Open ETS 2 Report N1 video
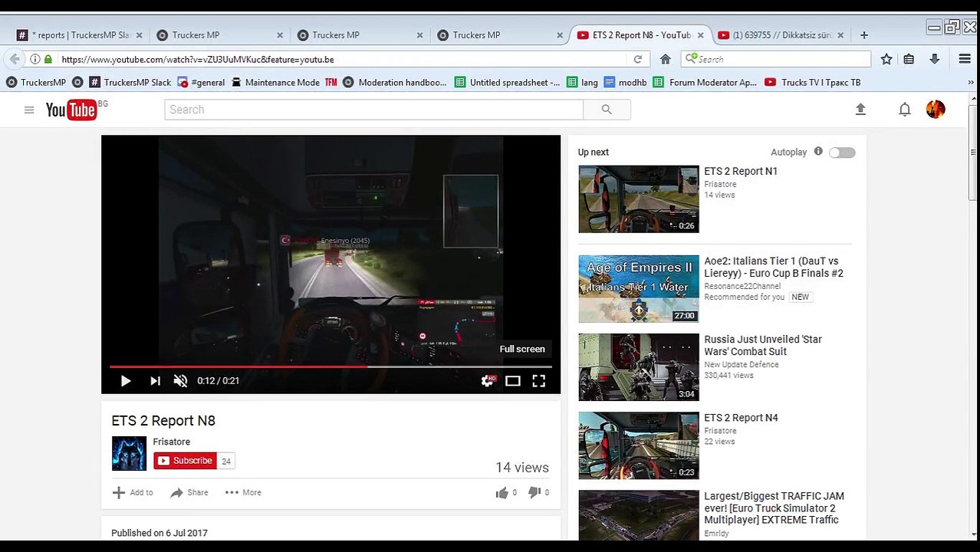 pos(741,171)
